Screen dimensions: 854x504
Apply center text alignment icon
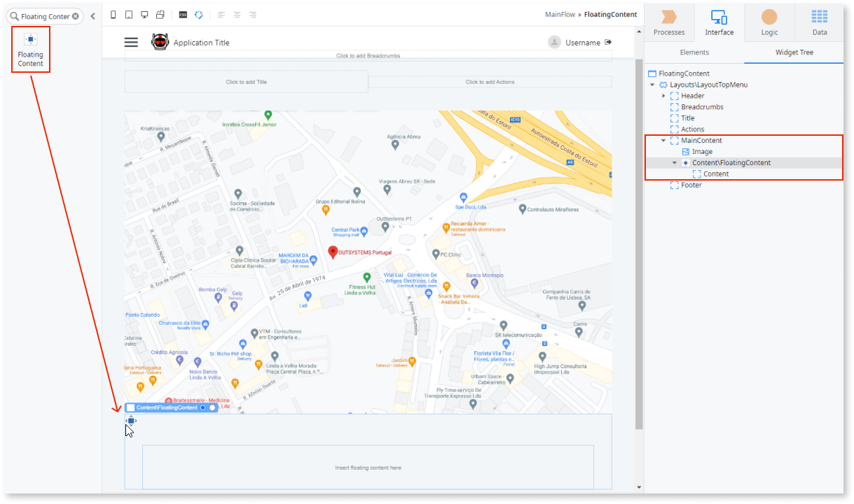click(236, 14)
